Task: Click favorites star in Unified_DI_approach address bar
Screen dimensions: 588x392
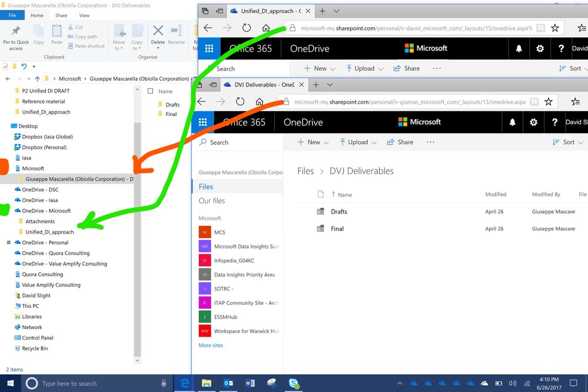Action: pyautogui.click(x=555, y=28)
